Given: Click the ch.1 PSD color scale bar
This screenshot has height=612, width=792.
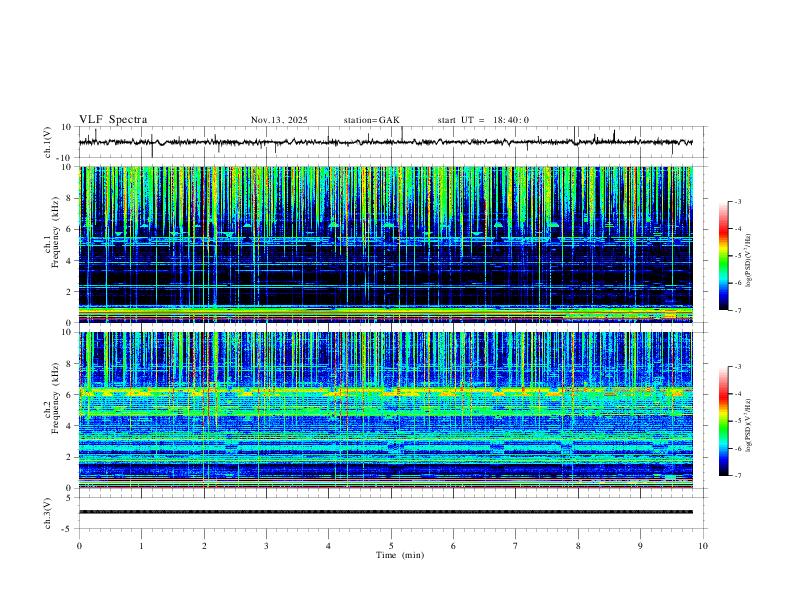Looking at the screenshot, I should 723,256.
